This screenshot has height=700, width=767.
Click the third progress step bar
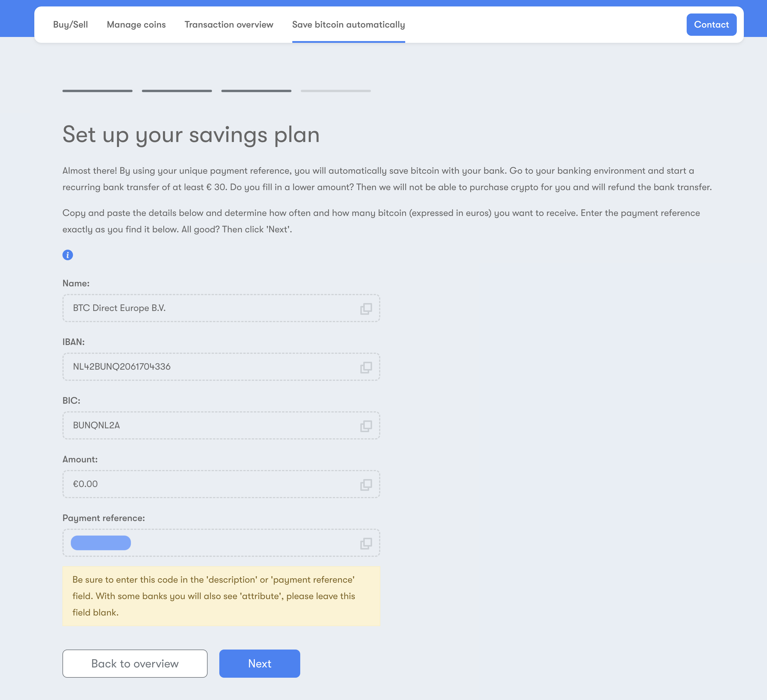pos(256,91)
